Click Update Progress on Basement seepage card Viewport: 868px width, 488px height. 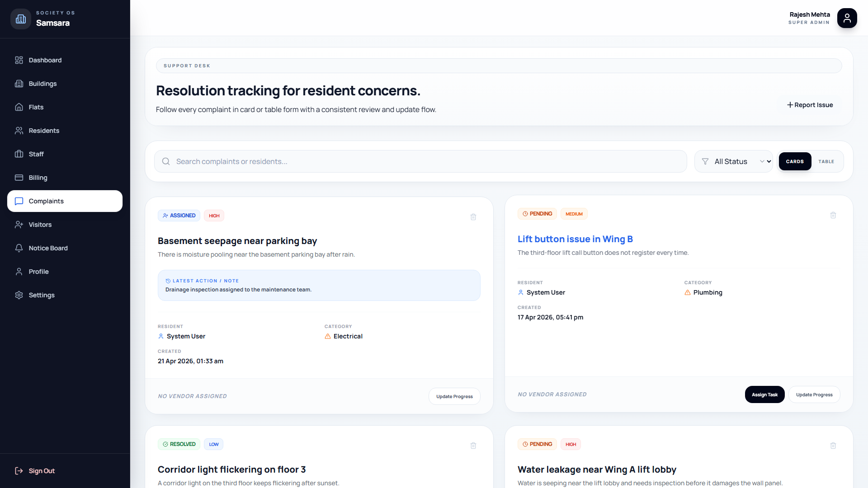pos(454,396)
